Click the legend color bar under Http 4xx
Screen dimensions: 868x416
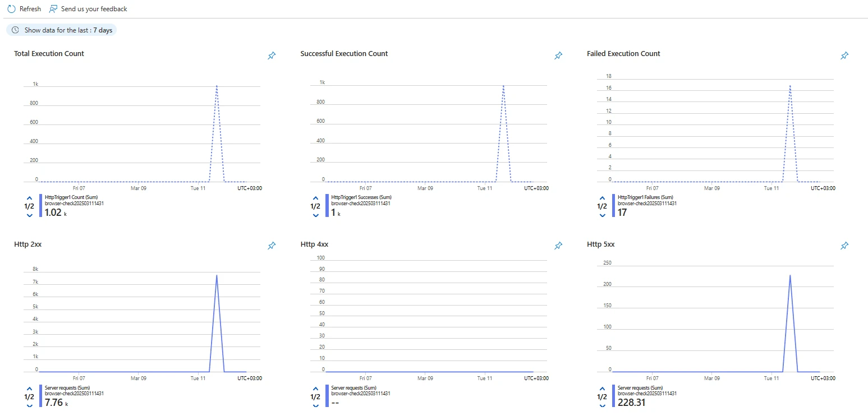[327, 396]
